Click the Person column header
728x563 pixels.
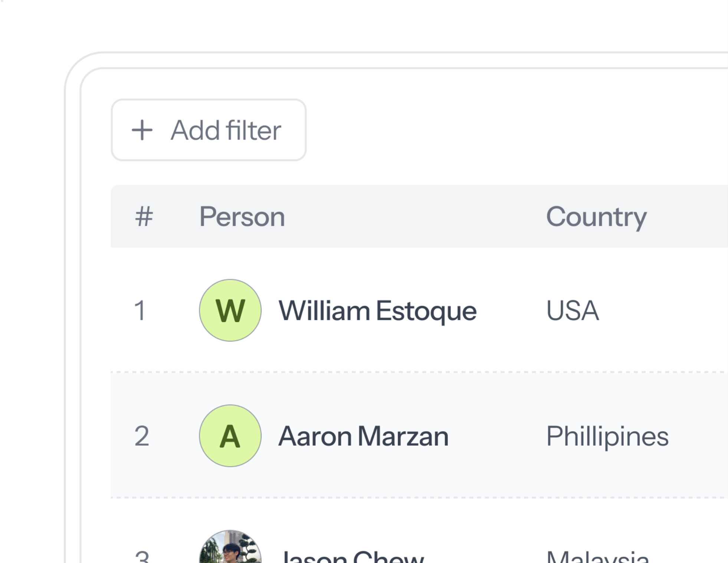tap(242, 217)
